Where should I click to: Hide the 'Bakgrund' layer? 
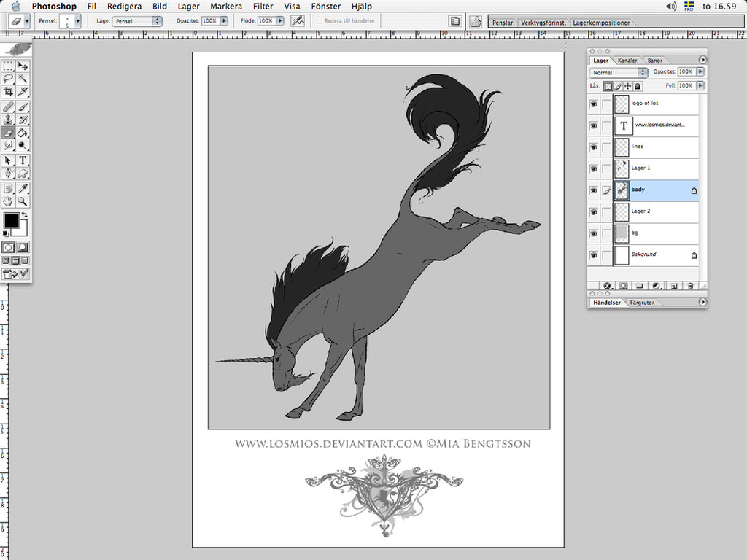click(x=594, y=255)
